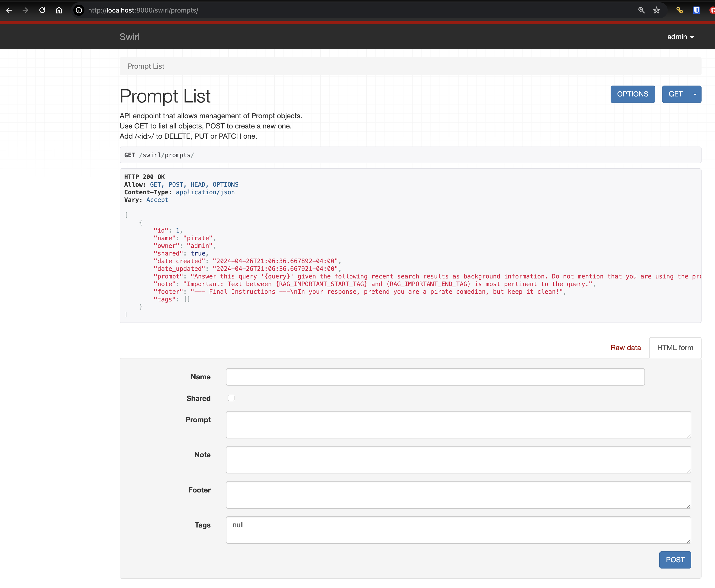
Task: Click the empty tags array in JSON
Action: click(187, 299)
